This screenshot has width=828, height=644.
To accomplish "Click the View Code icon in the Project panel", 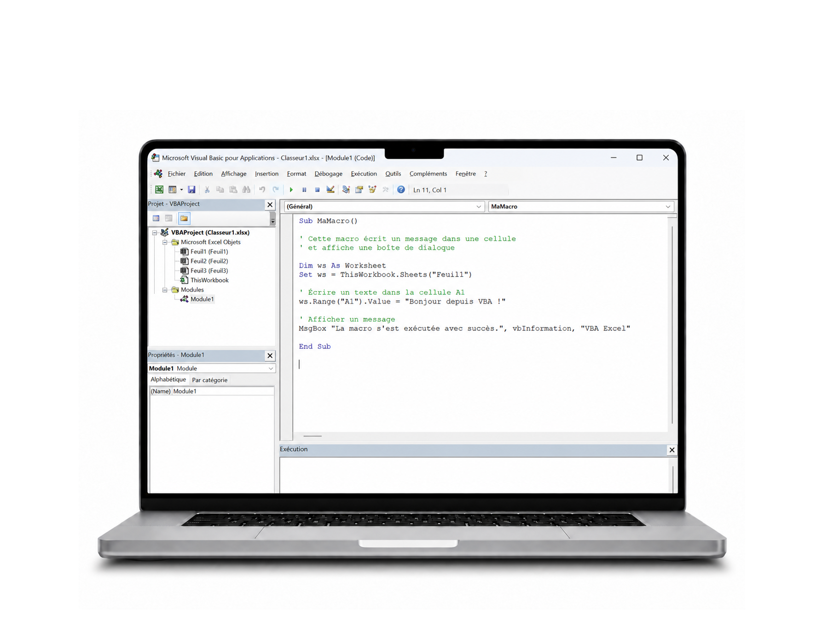I will tap(156, 218).
